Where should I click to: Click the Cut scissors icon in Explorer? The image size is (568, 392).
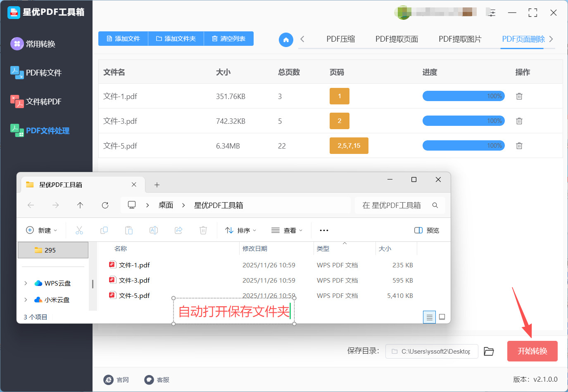click(79, 230)
